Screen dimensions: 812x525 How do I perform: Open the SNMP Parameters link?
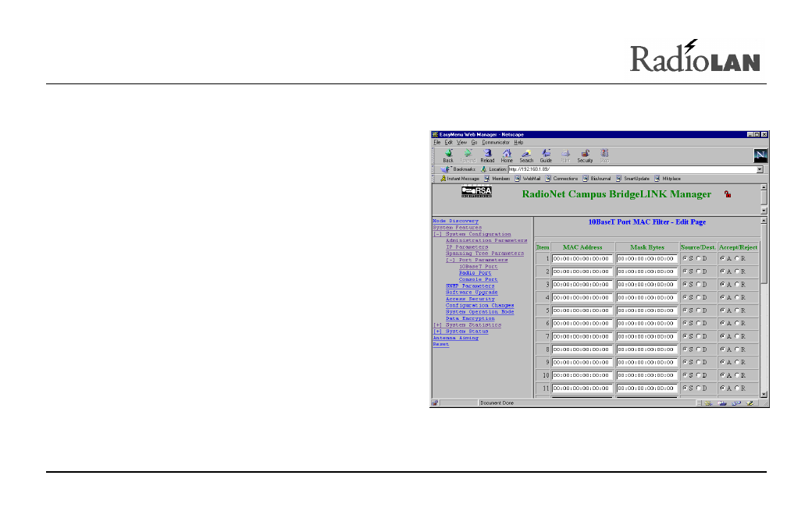pos(470,286)
